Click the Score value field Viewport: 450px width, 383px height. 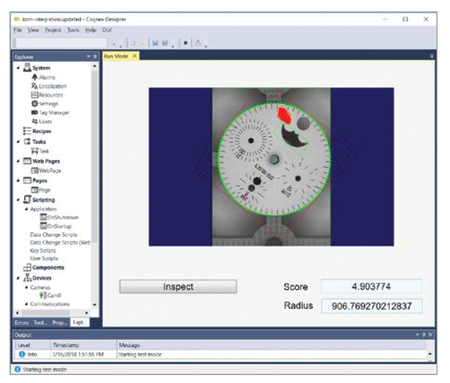[x=371, y=287]
